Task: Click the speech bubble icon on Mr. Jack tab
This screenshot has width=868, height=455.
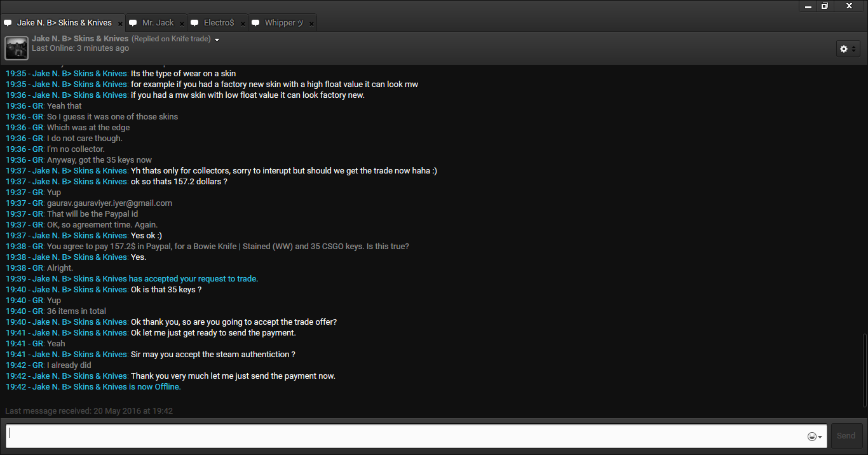Action: pyautogui.click(x=133, y=23)
